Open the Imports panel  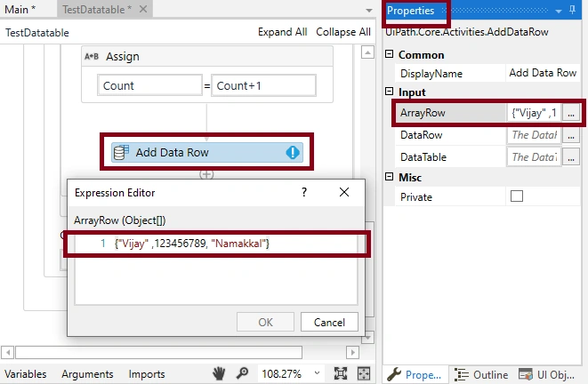[x=147, y=374]
